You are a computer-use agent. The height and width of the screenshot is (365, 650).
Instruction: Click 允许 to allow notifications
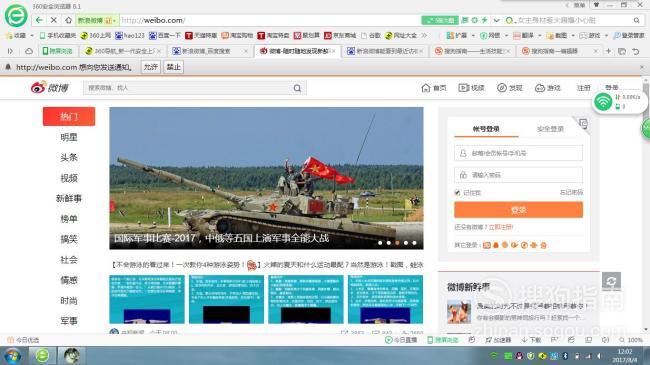tap(150, 67)
